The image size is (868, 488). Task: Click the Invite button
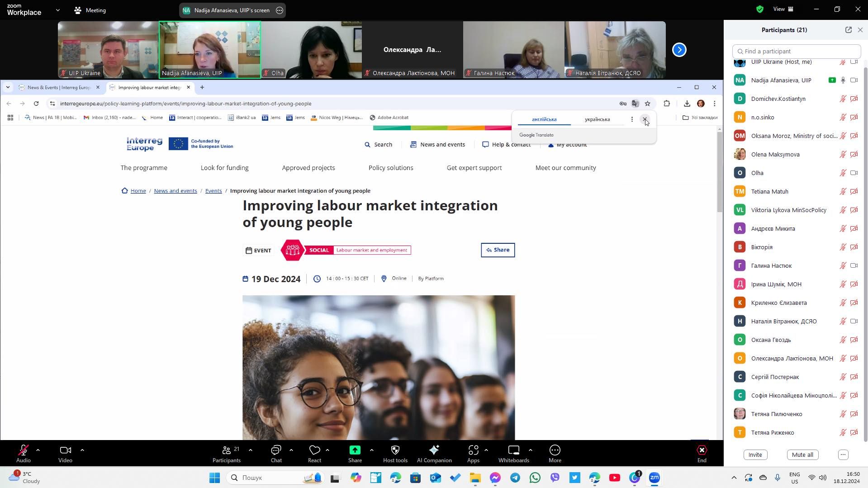pyautogui.click(x=755, y=455)
